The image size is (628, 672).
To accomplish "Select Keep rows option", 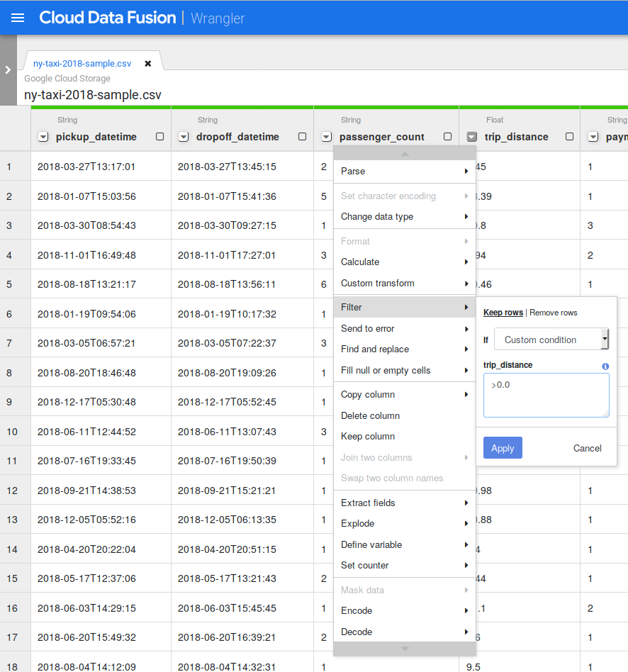I will coord(503,313).
